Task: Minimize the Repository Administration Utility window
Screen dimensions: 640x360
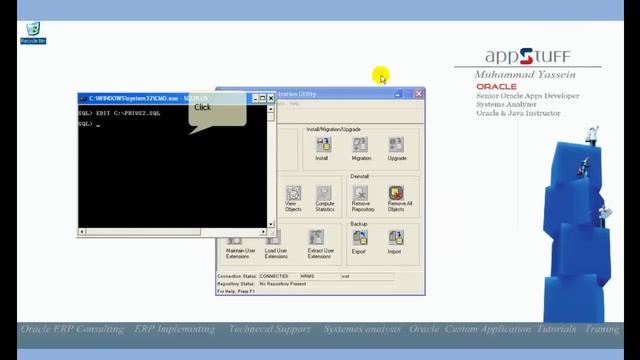Action: (x=398, y=94)
